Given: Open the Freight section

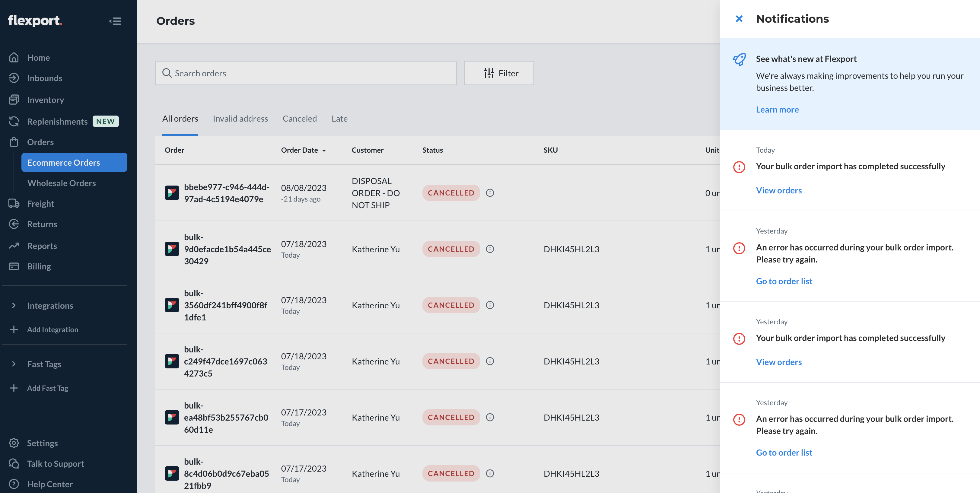Looking at the screenshot, I should (40, 203).
